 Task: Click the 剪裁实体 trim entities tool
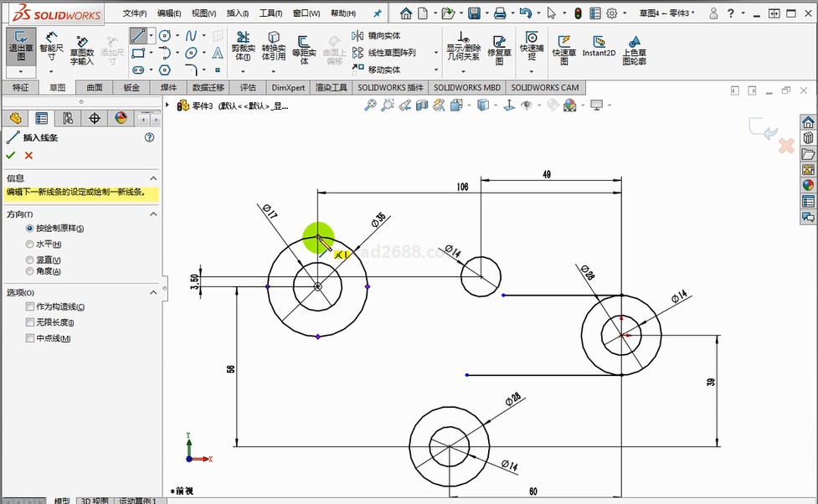point(244,48)
